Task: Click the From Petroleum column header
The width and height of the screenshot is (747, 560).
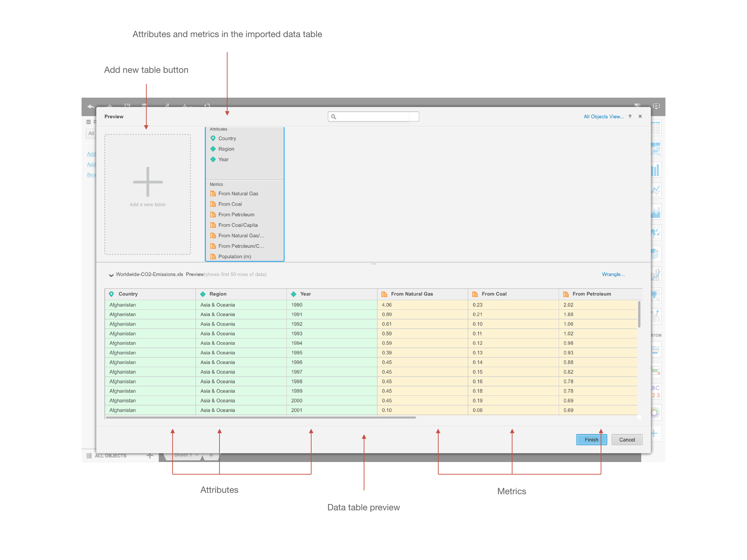Action: pos(601,294)
